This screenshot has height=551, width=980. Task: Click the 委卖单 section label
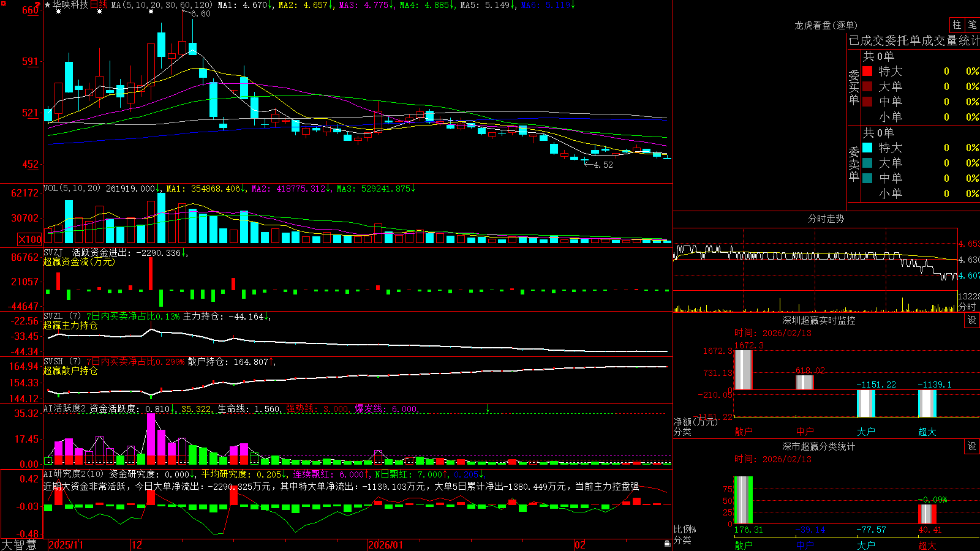(x=854, y=164)
